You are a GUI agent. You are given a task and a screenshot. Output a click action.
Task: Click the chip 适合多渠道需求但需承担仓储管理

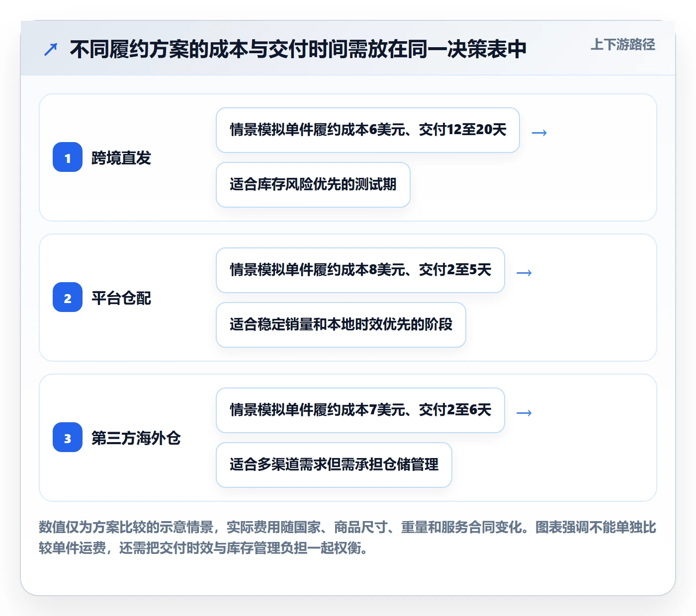(x=334, y=465)
